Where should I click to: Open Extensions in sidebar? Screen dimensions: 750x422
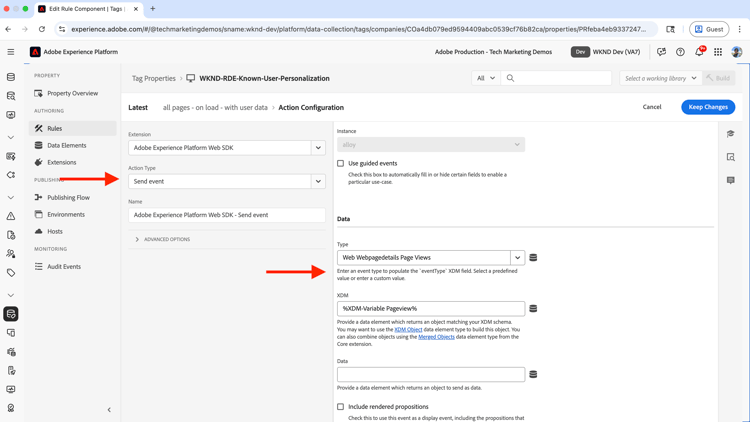[73, 162]
